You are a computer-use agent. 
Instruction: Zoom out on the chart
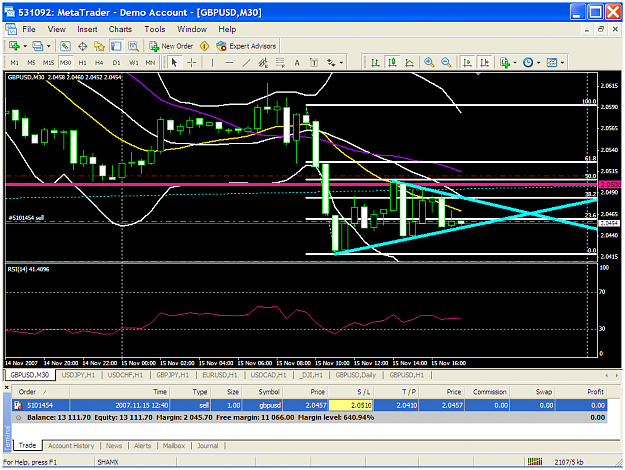446,63
